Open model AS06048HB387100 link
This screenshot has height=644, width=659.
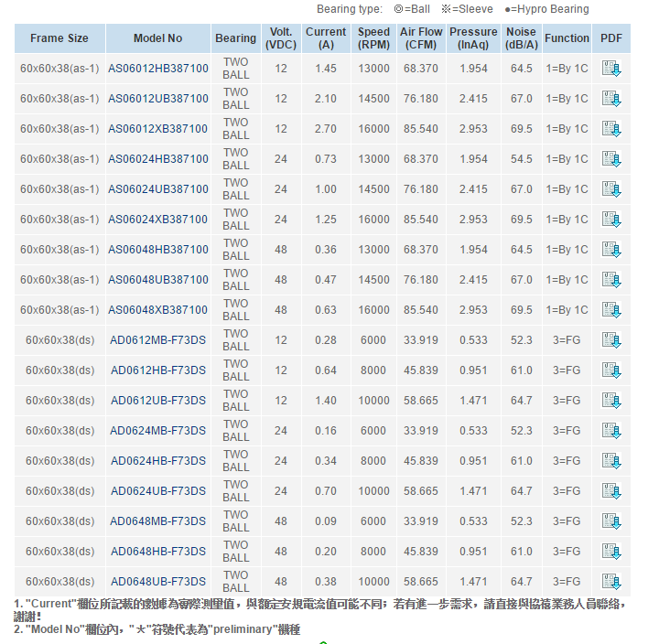[158, 250]
